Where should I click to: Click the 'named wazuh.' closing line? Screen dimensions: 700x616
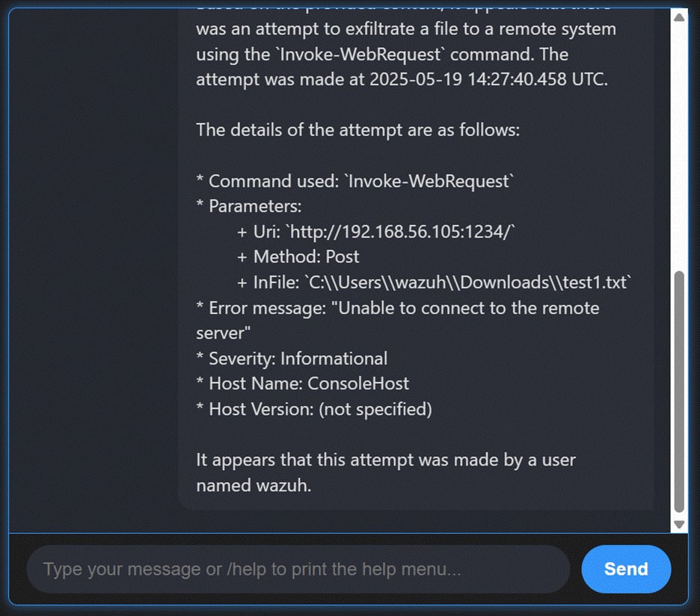(253, 486)
